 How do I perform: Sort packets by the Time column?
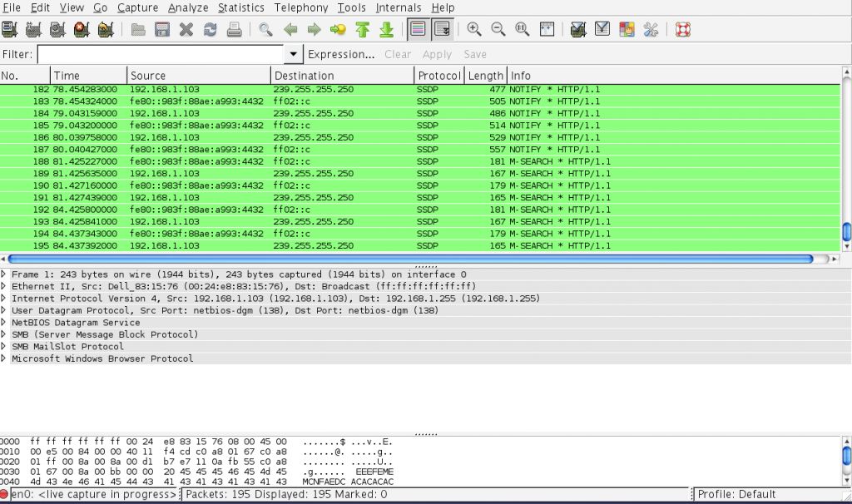click(88, 76)
